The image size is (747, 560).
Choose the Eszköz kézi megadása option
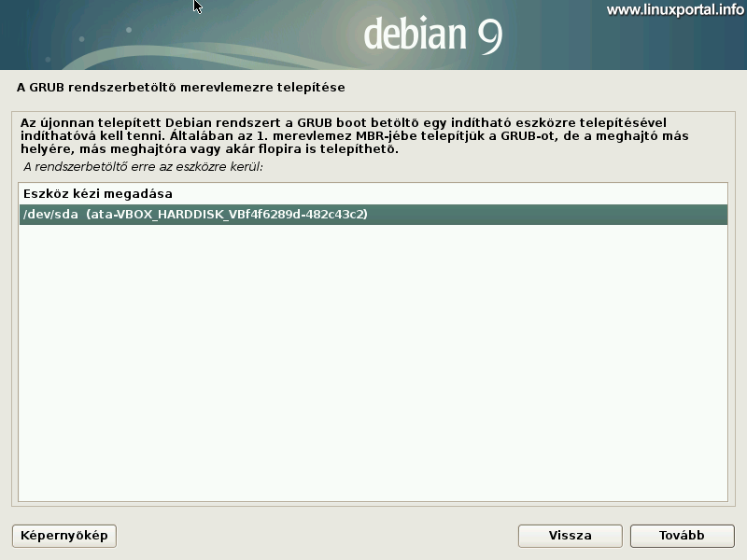point(373,194)
